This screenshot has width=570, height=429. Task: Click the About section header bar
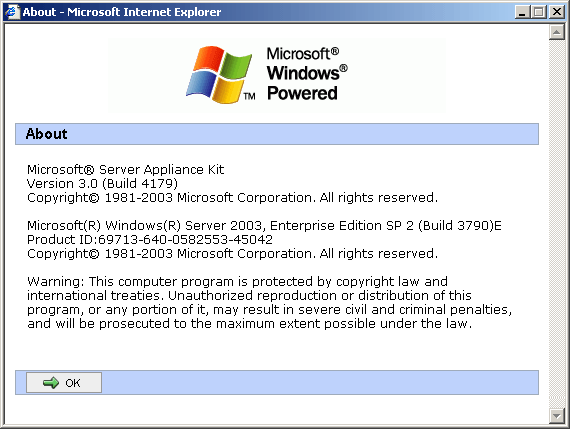(277, 134)
